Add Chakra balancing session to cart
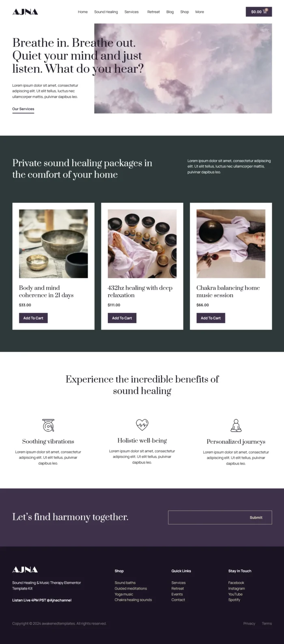The width and height of the screenshot is (284, 644). (x=211, y=318)
